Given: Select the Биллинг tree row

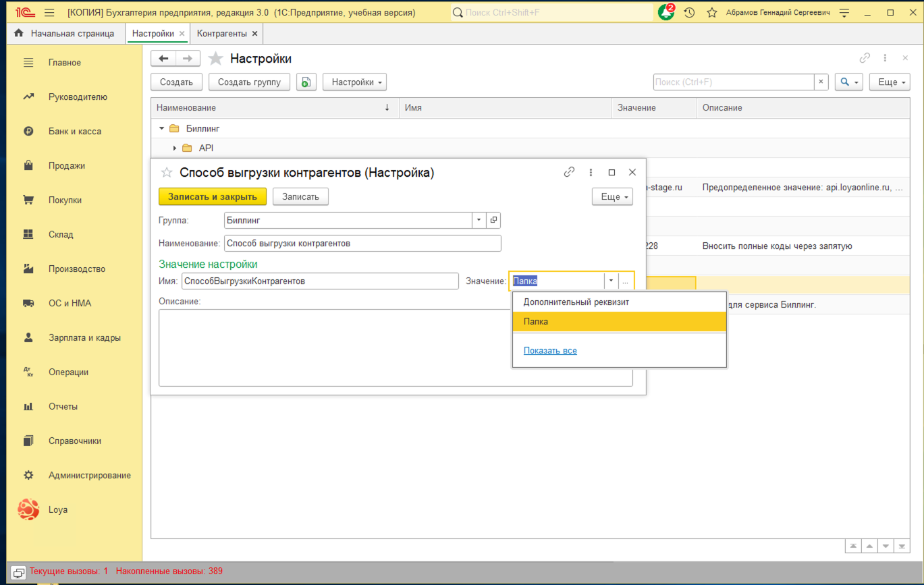Looking at the screenshot, I should 531,128.
